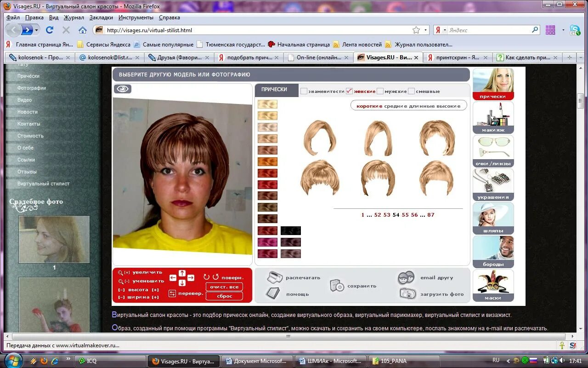Viewport: 588px width, 368px height.
Task: Open the бороды beards category
Action: (x=493, y=252)
